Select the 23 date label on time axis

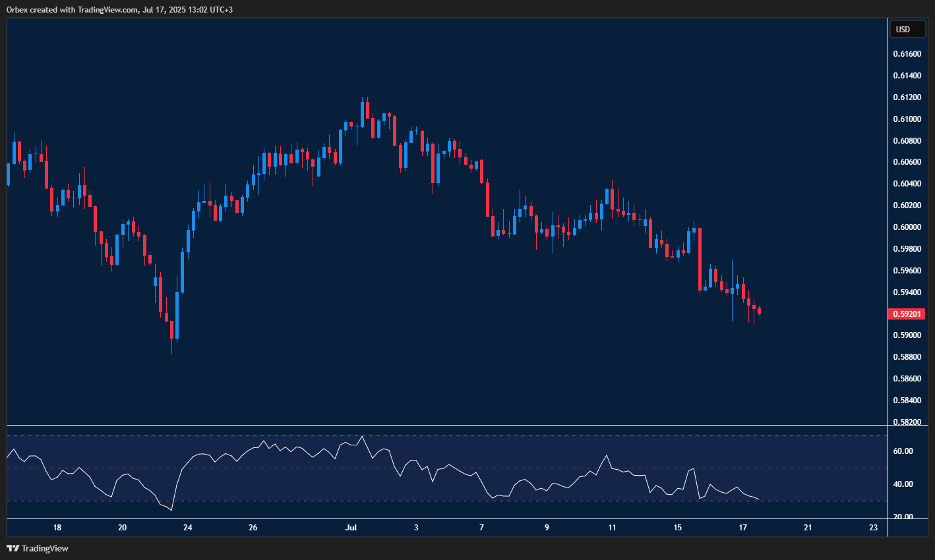coord(874,528)
